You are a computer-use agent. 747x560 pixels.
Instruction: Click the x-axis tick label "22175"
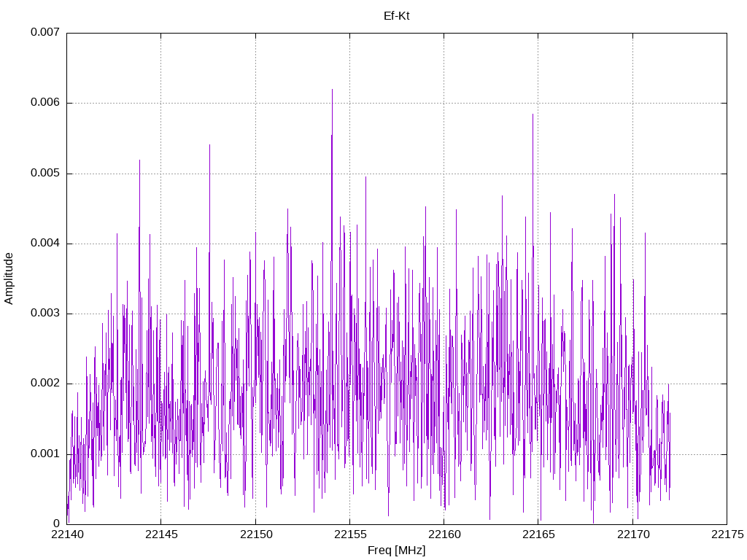click(x=727, y=534)
